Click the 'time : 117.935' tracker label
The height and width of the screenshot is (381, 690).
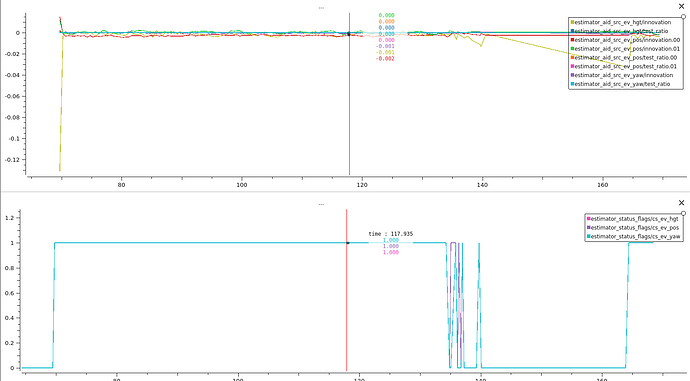tap(391, 234)
